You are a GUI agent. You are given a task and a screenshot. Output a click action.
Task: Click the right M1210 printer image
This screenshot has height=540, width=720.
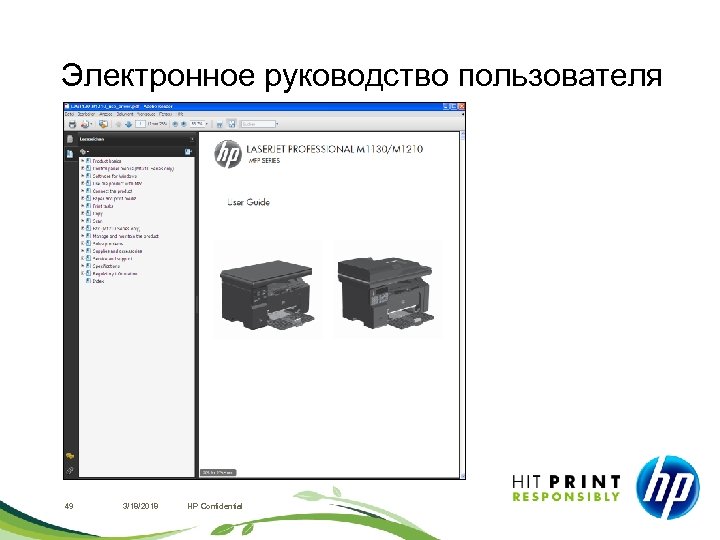(386, 292)
